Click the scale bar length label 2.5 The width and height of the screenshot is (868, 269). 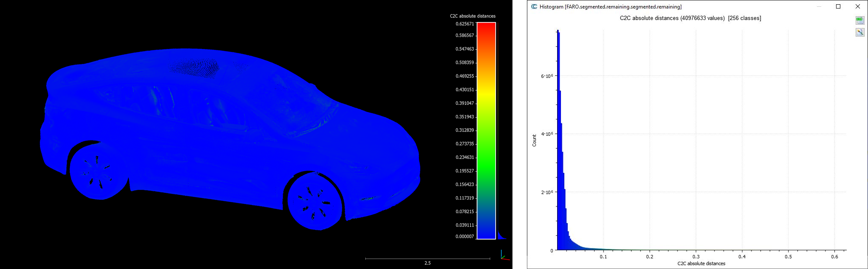427,263
